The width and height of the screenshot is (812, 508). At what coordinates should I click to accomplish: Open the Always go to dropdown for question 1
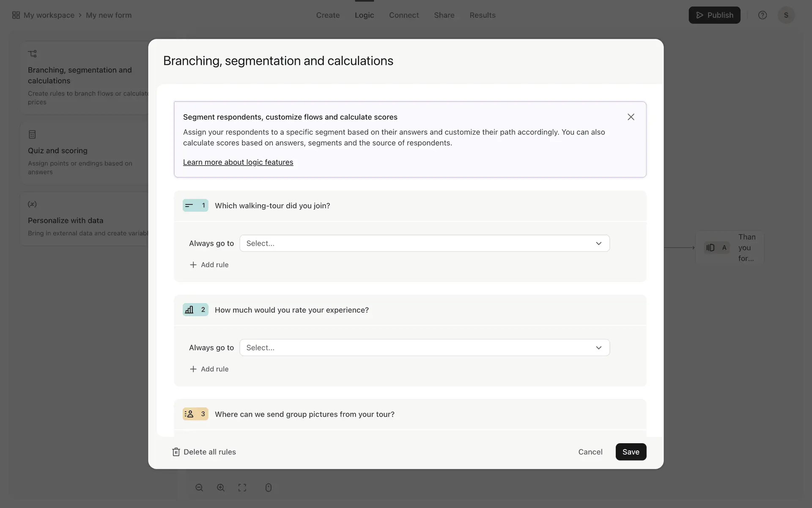click(424, 243)
